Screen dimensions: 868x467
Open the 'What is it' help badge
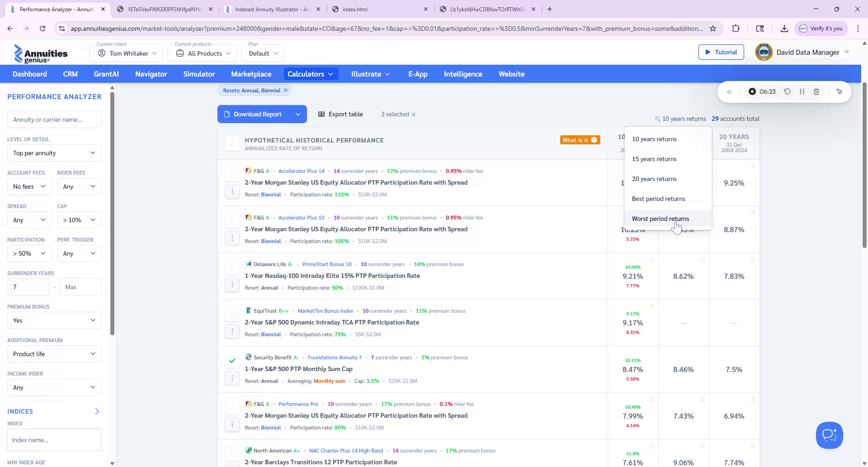580,140
